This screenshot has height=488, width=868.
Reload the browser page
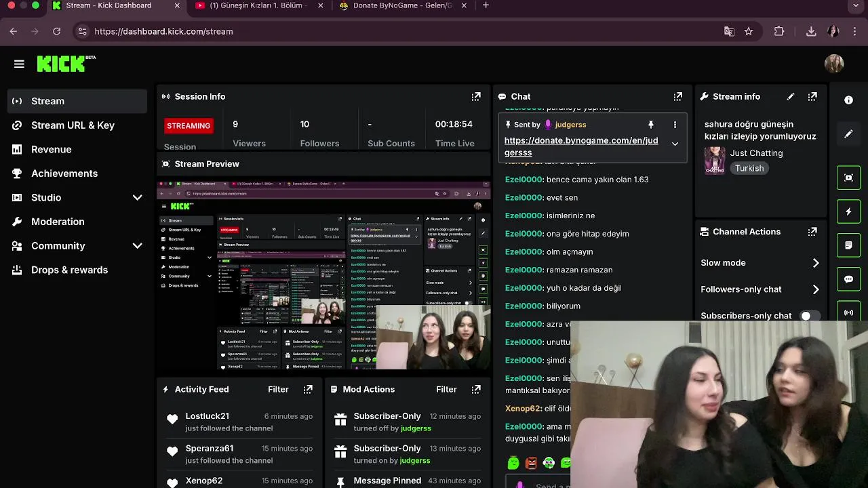coord(56,31)
